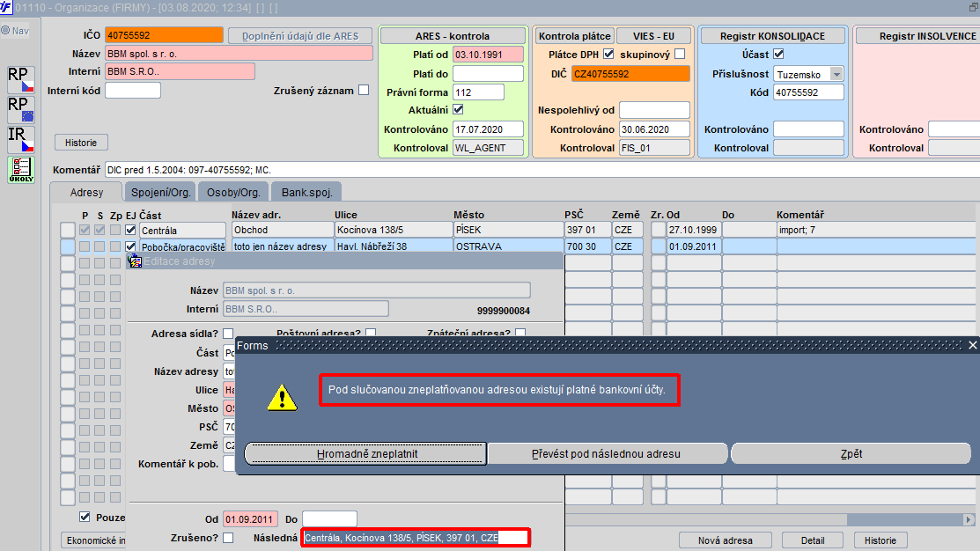Toggle the Aktuální checkbox
Viewport: 980px width, 551px height.
point(458,109)
